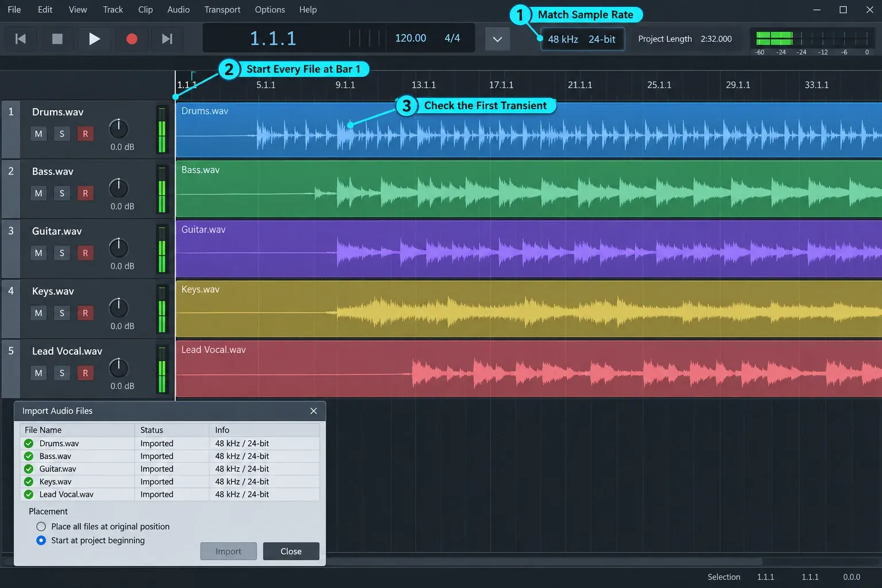Solo the Lead Vocal.wav track
The height and width of the screenshot is (588, 882).
click(62, 373)
